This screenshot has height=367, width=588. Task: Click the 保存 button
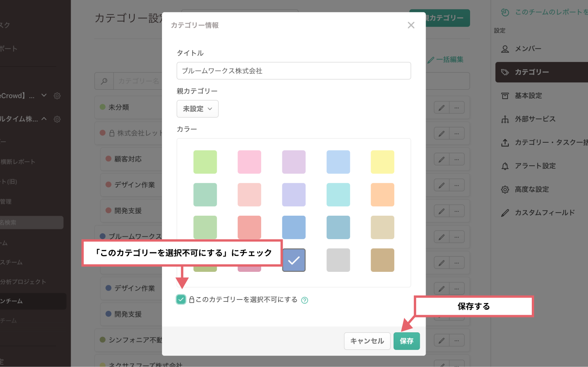406,341
